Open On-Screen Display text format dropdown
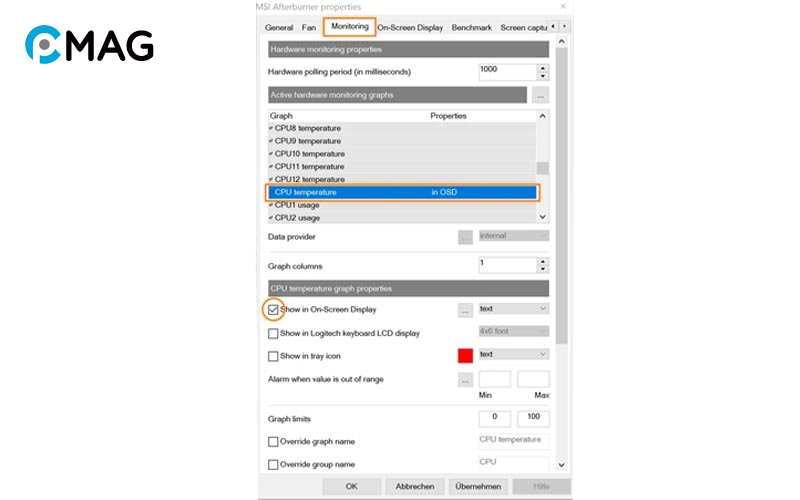Viewport: 800px width, 500px height. coord(513,309)
